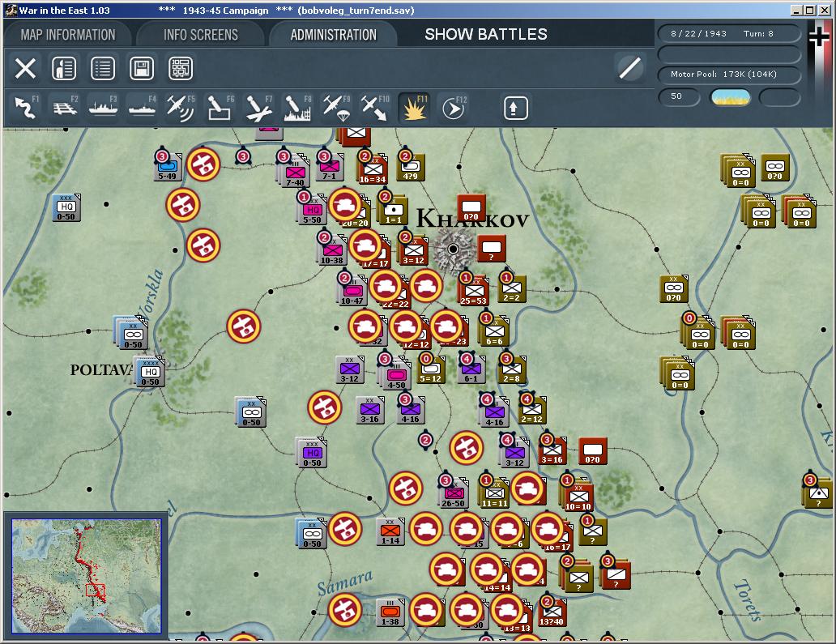Select the F5 air recon mode
This screenshot has width=836, height=644.
180,107
